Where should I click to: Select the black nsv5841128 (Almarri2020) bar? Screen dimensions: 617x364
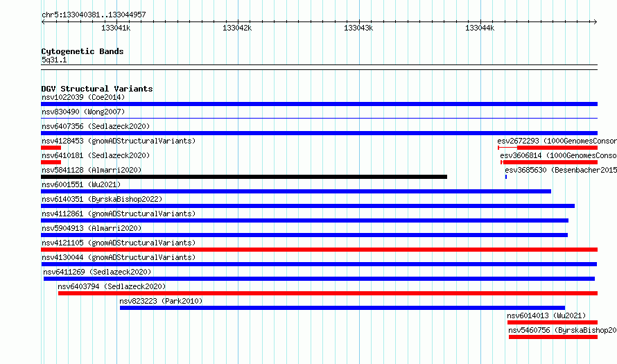click(x=244, y=177)
